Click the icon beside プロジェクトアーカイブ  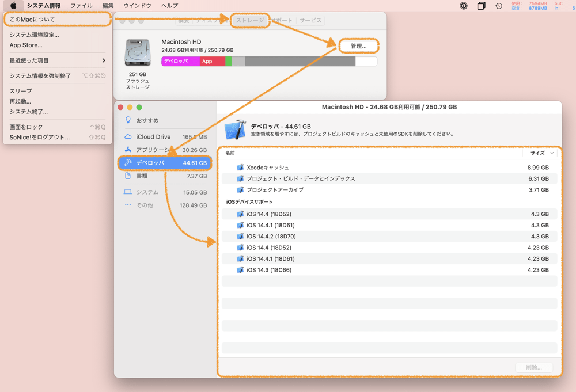pyautogui.click(x=240, y=190)
